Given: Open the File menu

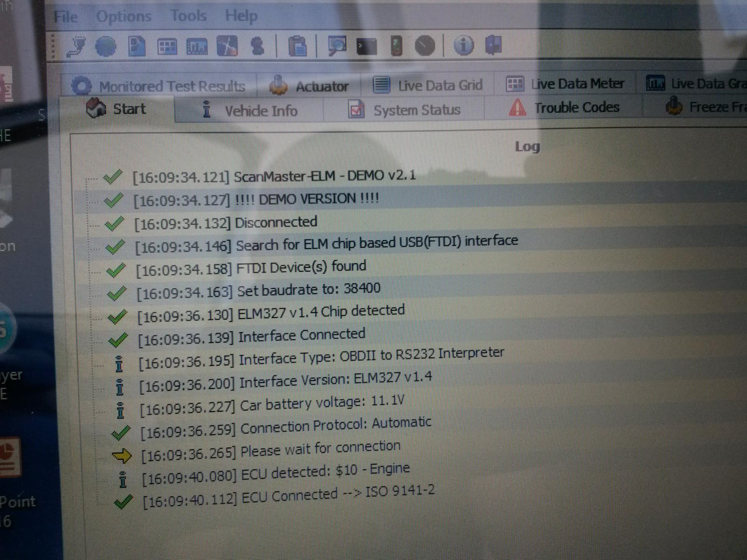Looking at the screenshot, I should tap(66, 17).
